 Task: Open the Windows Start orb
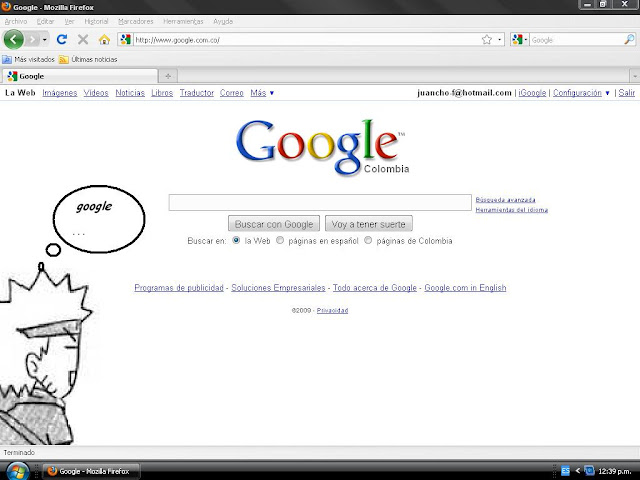(x=16, y=472)
